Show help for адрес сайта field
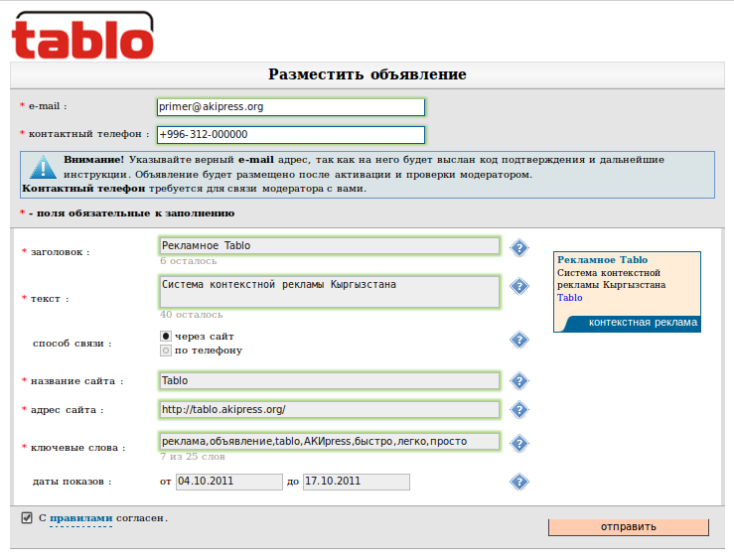Image resolution: width=734 pixels, height=560 pixels. 518,410
